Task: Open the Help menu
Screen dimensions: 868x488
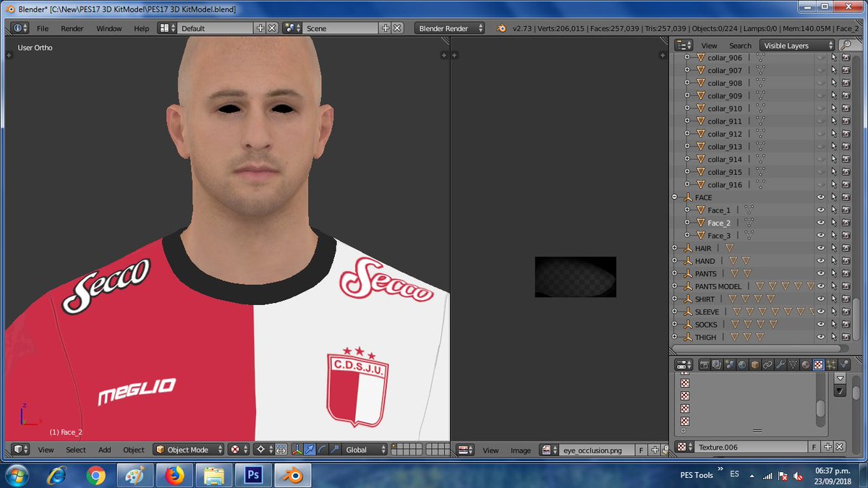Action: point(142,28)
